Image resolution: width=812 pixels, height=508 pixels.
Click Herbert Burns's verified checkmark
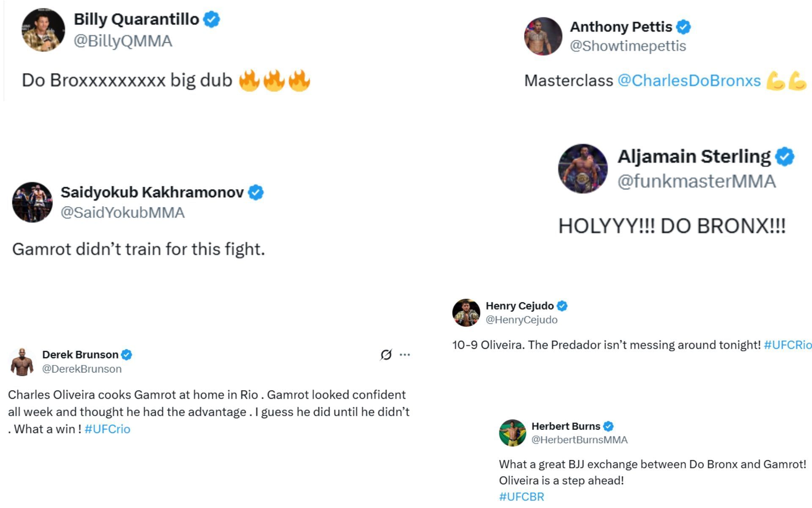pos(609,426)
